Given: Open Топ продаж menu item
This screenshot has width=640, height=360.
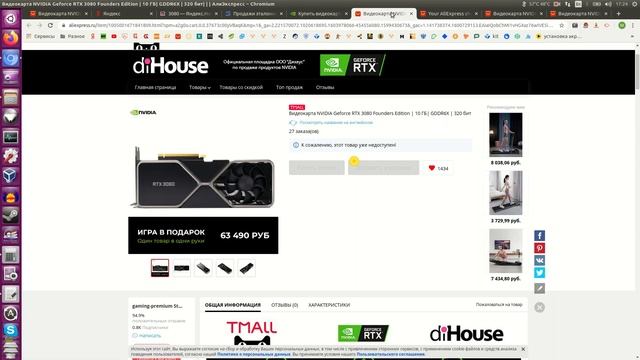Looking at the screenshot, I should [289, 87].
